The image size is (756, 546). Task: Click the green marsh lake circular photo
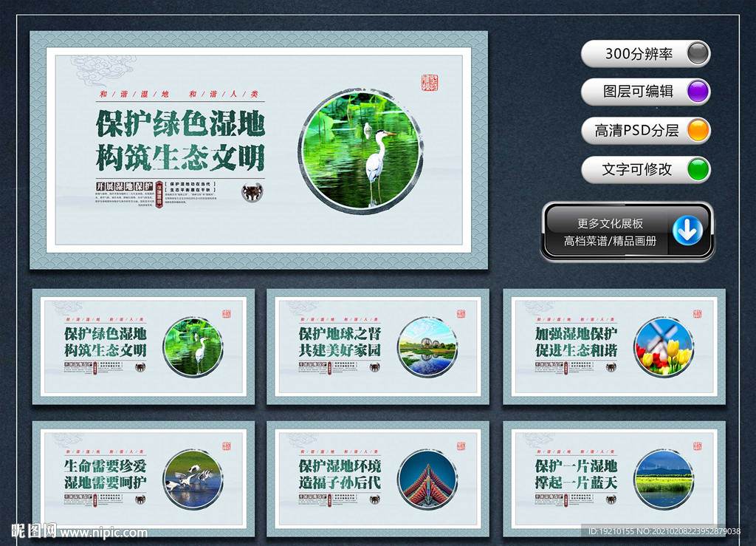[x=664, y=479]
